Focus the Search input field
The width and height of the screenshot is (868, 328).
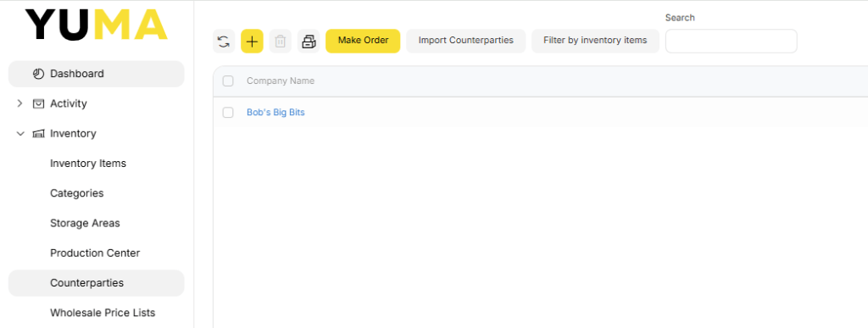point(732,41)
